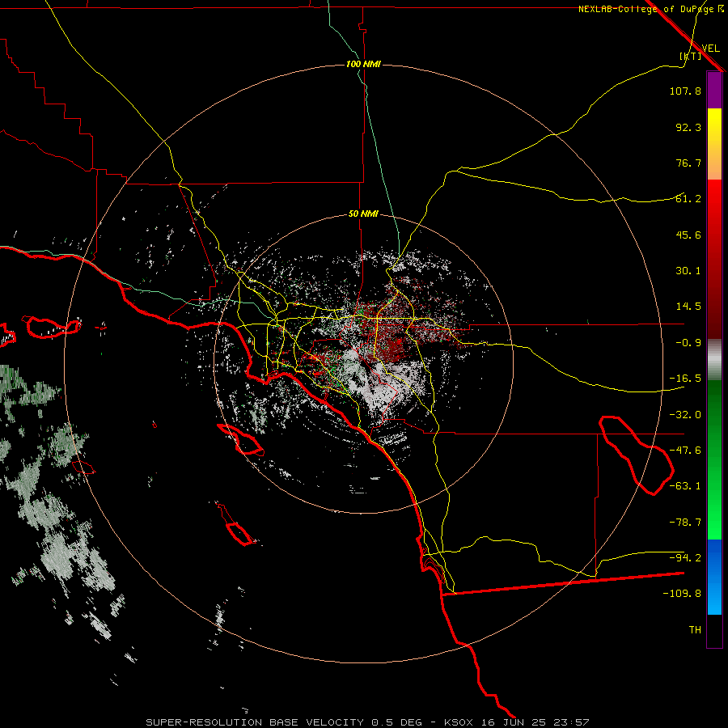Select the -109.8 velocity scale value
728x728 pixels.
tap(682, 594)
